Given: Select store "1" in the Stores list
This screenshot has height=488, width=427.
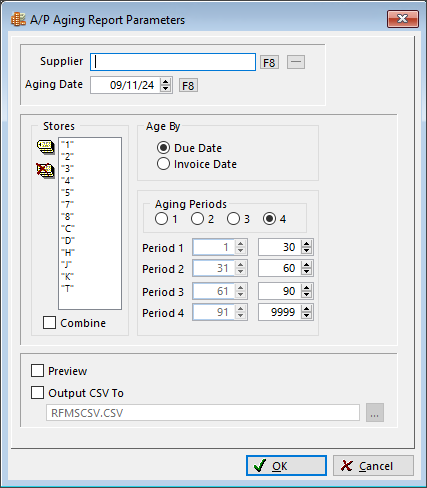Looking at the screenshot, I should [67, 145].
